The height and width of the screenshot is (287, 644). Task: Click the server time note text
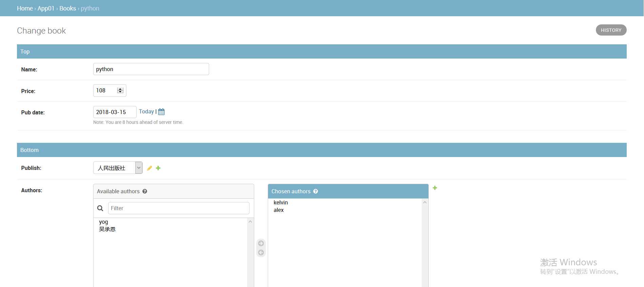[138, 122]
